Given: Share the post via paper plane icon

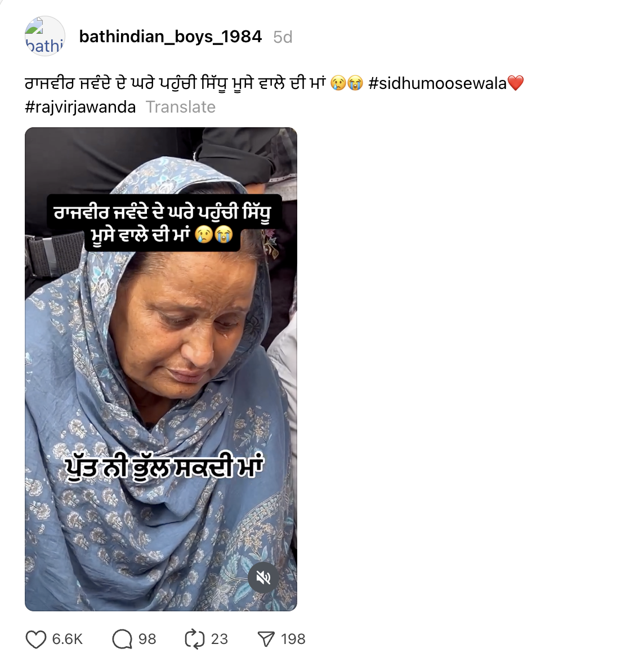Looking at the screenshot, I should coord(266,639).
